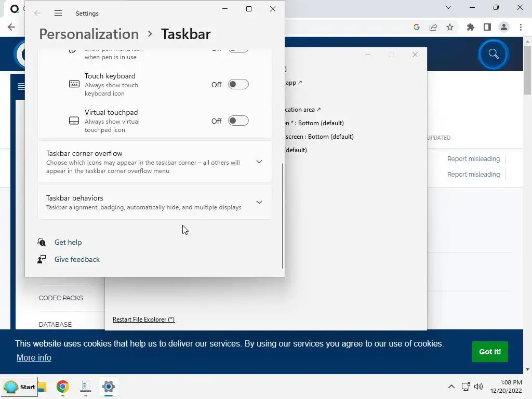This screenshot has height=399, width=532.
Task: Expand Taskbar behaviors section
Action: coord(155,202)
